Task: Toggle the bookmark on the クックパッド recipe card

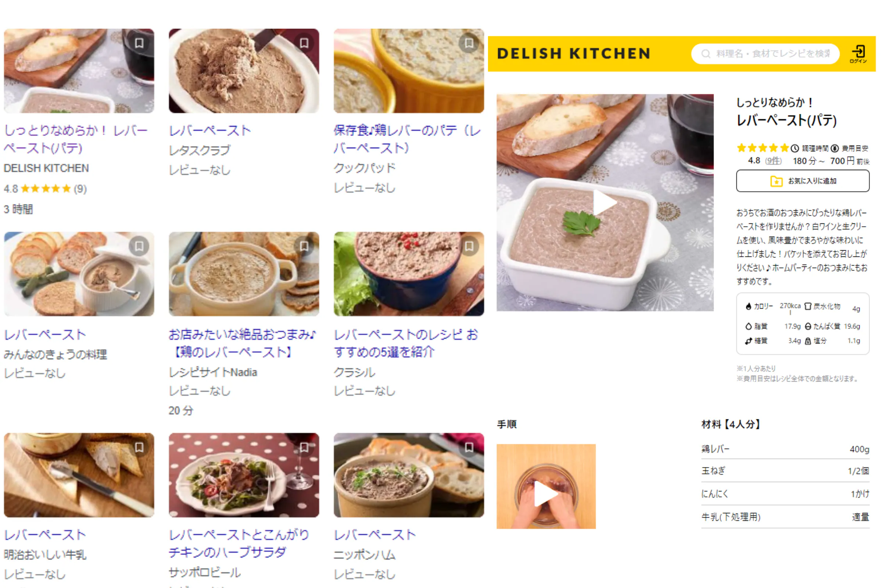Action: [x=469, y=43]
